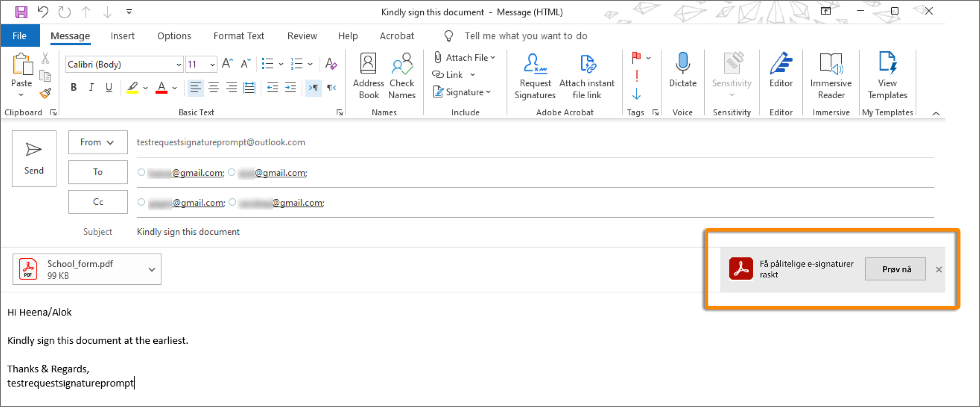
Task: Apply the red font color swatch
Action: click(161, 87)
